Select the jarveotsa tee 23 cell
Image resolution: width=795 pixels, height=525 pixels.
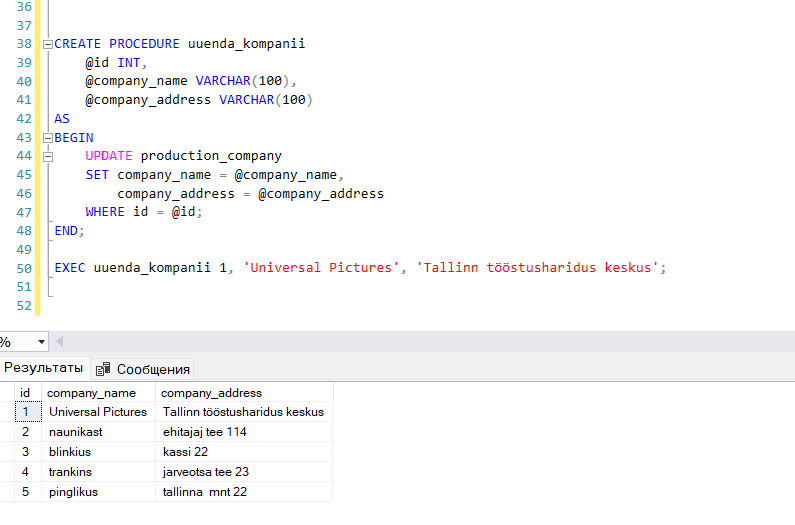pos(244,472)
